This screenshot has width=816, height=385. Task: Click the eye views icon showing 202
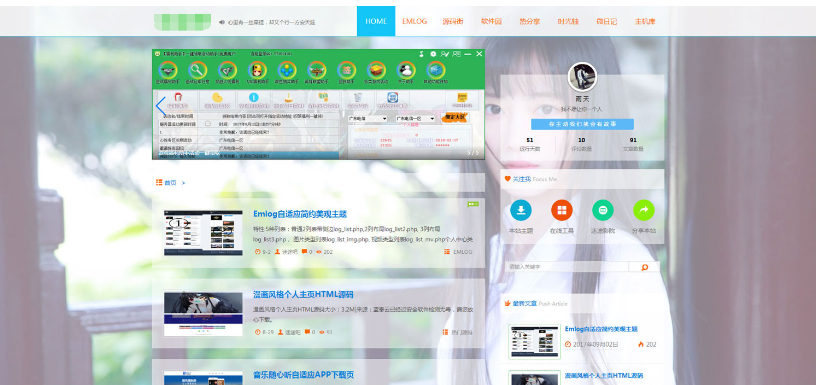tap(319, 252)
